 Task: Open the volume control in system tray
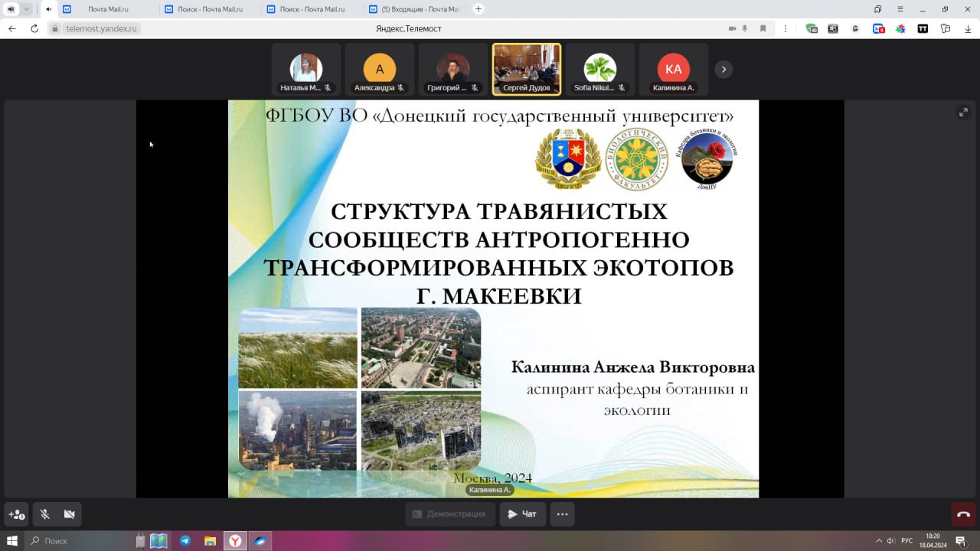point(891,540)
